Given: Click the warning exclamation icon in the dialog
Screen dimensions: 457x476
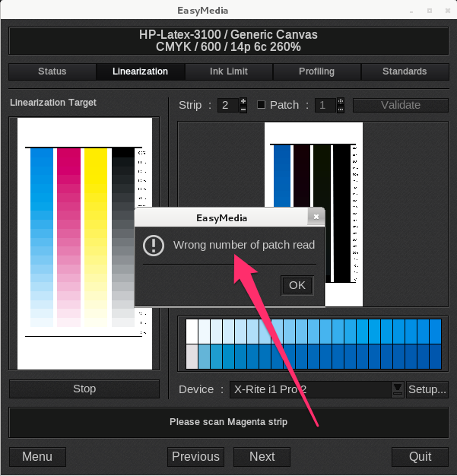Looking at the screenshot, I should click(x=154, y=246).
